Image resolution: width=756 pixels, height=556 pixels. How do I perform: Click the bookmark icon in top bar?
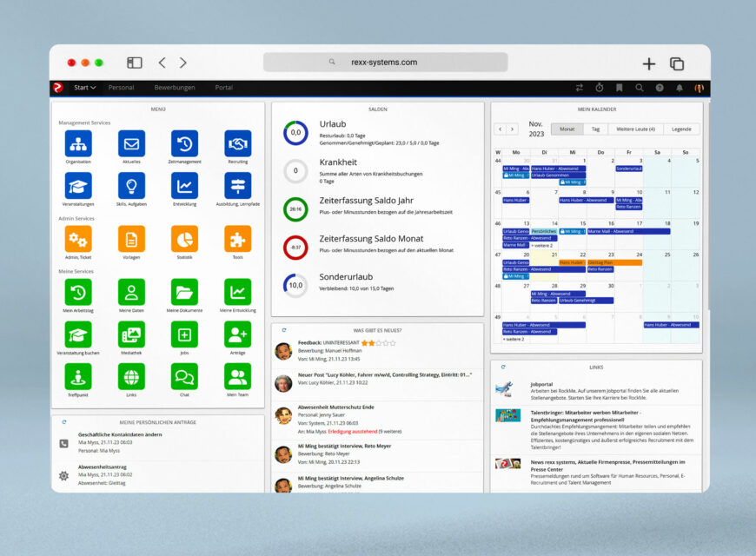(619, 88)
